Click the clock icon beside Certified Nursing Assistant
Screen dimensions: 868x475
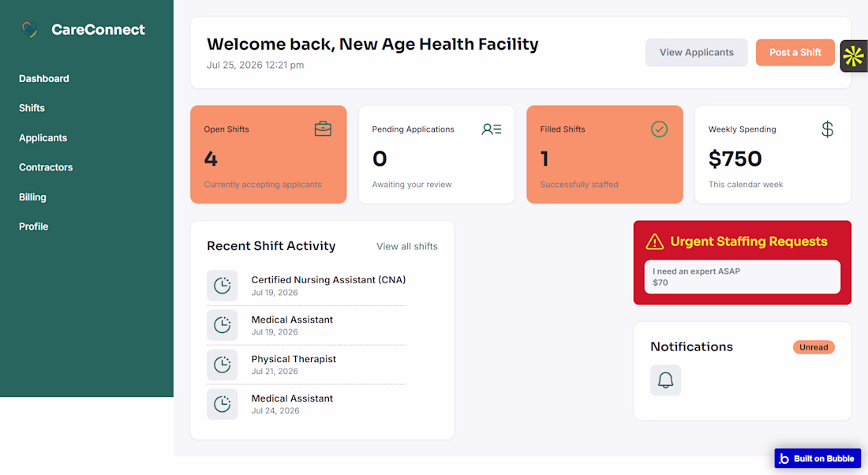point(222,286)
